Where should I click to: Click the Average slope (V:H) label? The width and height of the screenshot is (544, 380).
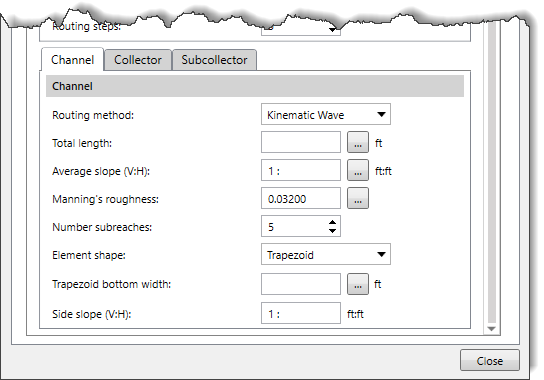[x=101, y=171]
